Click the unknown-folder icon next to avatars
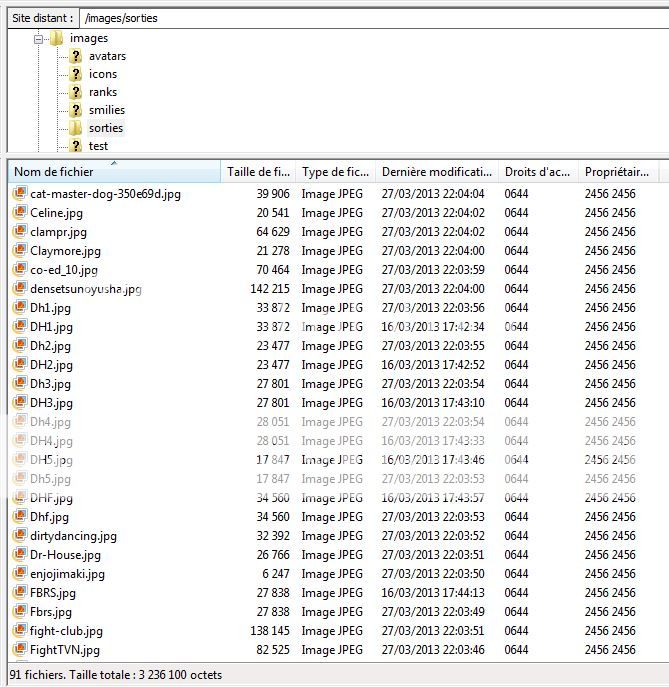 (75, 56)
